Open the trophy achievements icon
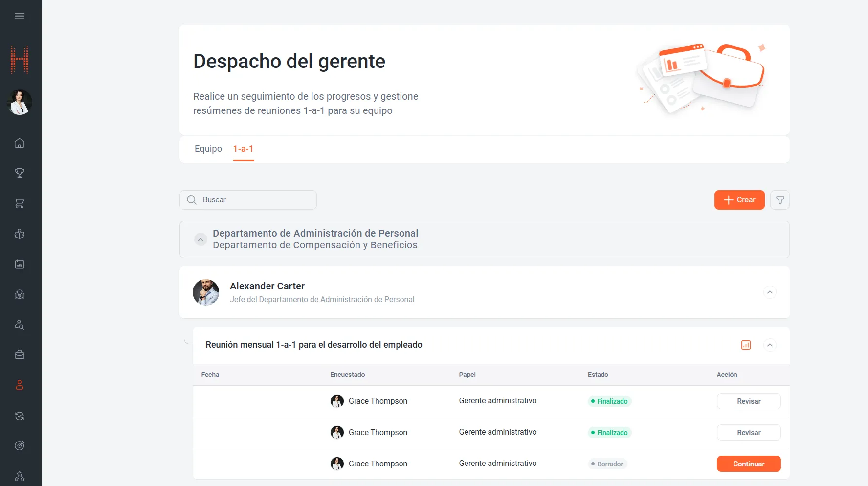 tap(20, 173)
